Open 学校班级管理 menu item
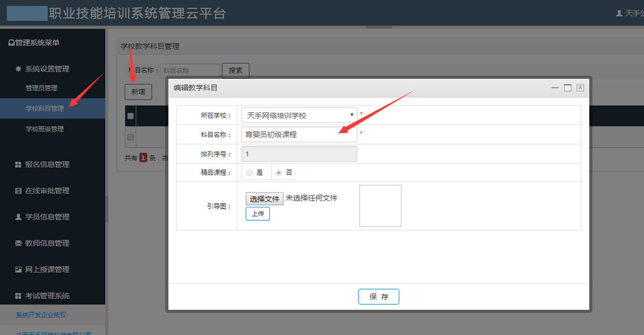The height and width of the screenshot is (335, 644). click(45, 129)
